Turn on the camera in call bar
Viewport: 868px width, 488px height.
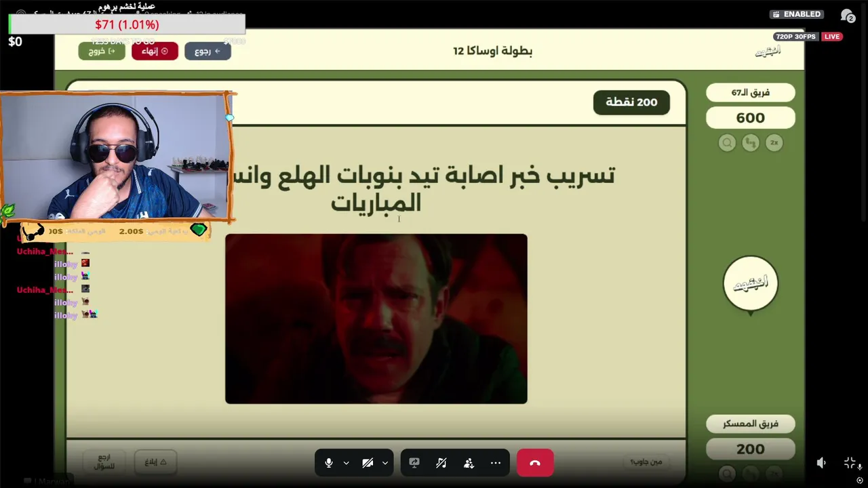pos(368,463)
